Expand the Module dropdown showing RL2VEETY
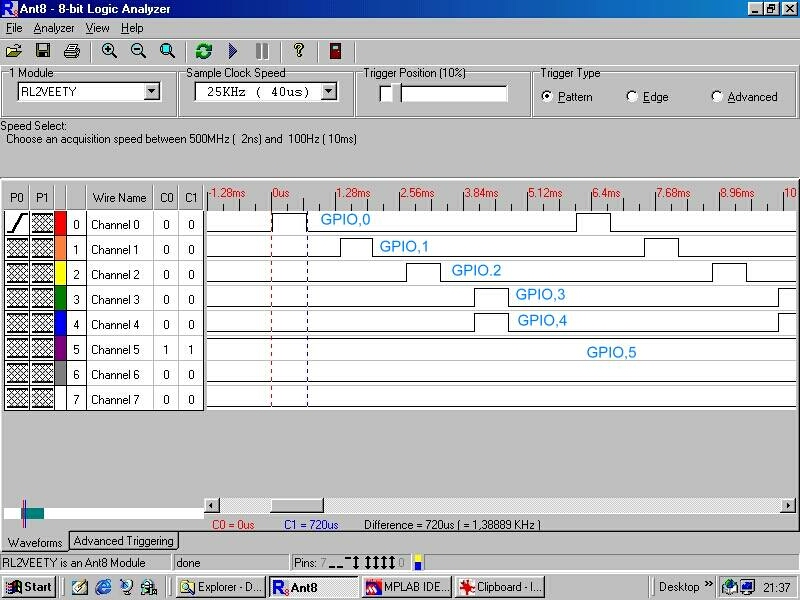 click(x=151, y=92)
